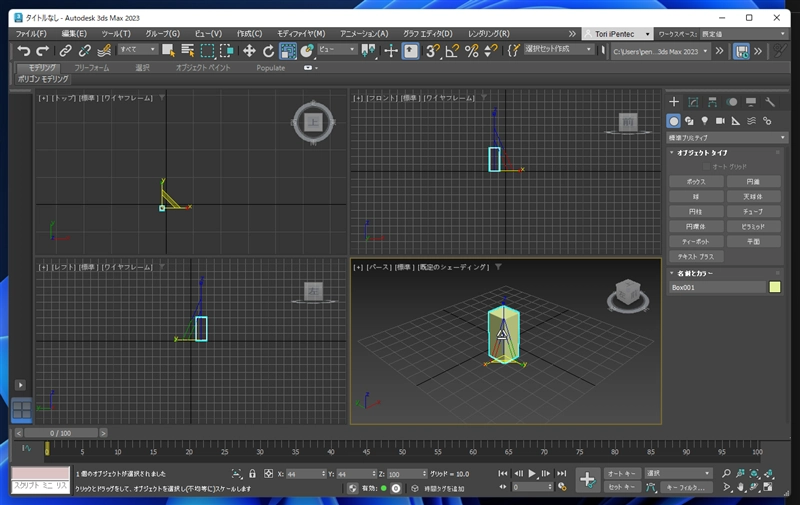Toggle the Keyboard Shortcut Override button

[x=411, y=50]
